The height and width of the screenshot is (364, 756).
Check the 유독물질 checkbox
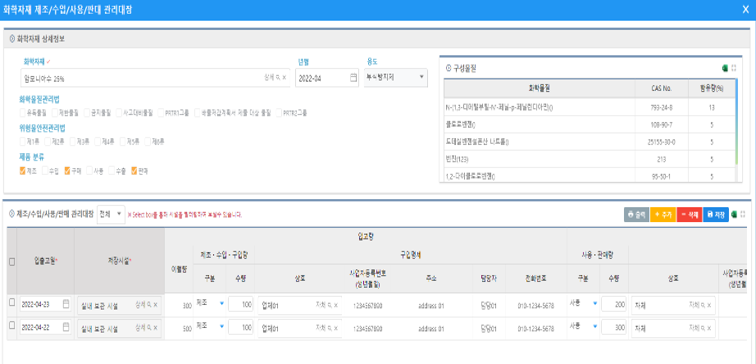(x=22, y=113)
